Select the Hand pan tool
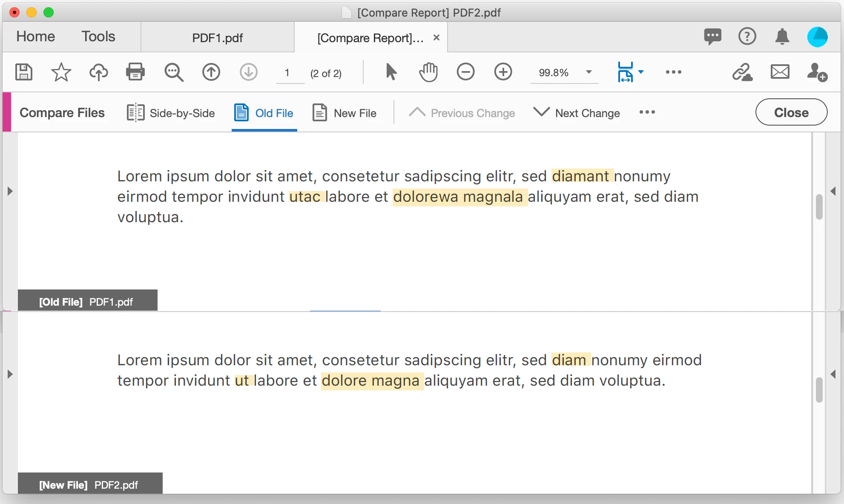This screenshot has height=504, width=844. tap(428, 72)
